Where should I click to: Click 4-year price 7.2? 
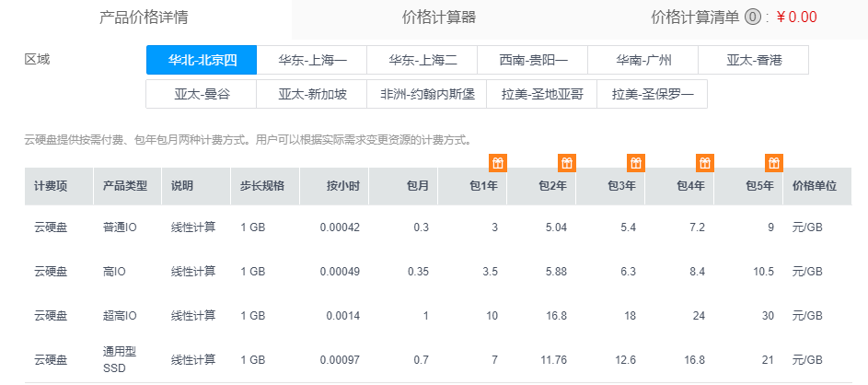(x=698, y=227)
